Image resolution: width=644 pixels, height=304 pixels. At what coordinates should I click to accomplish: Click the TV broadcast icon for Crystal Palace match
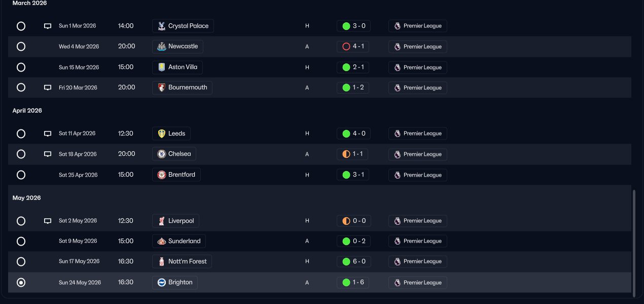coord(48,26)
